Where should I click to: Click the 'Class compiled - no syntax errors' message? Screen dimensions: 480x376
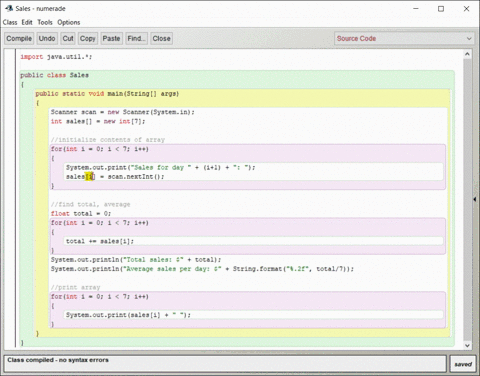(58, 360)
